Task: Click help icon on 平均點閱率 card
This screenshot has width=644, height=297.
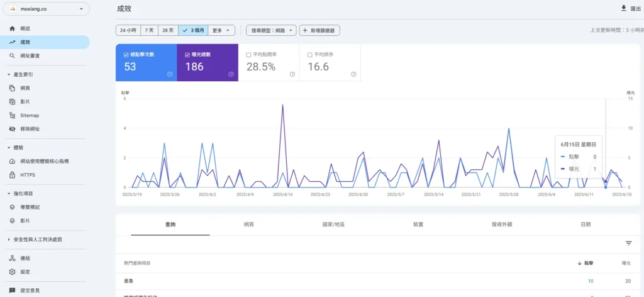Action: [x=292, y=74]
